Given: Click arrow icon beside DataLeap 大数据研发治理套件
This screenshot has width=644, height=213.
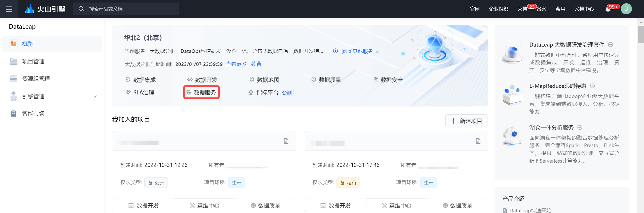Looking at the screenshot, I should 611,45.
